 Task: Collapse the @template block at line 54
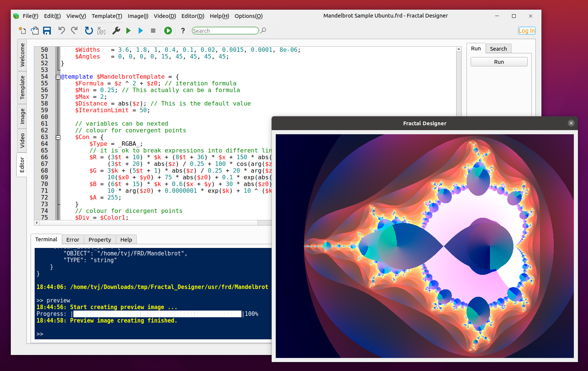(x=58, y=77)
